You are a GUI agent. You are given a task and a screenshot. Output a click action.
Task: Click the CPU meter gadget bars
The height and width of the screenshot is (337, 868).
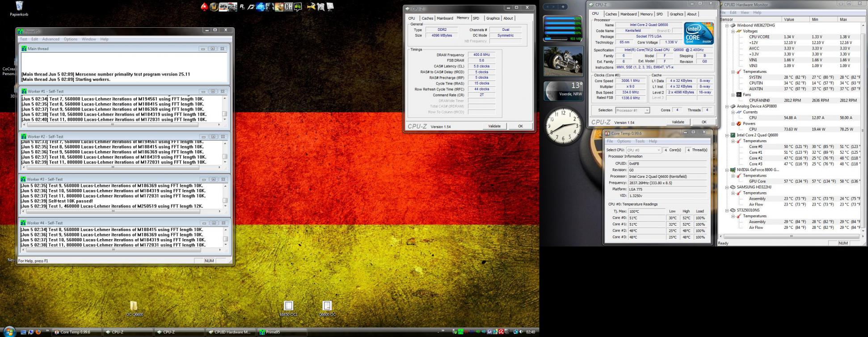click(562, 28)
